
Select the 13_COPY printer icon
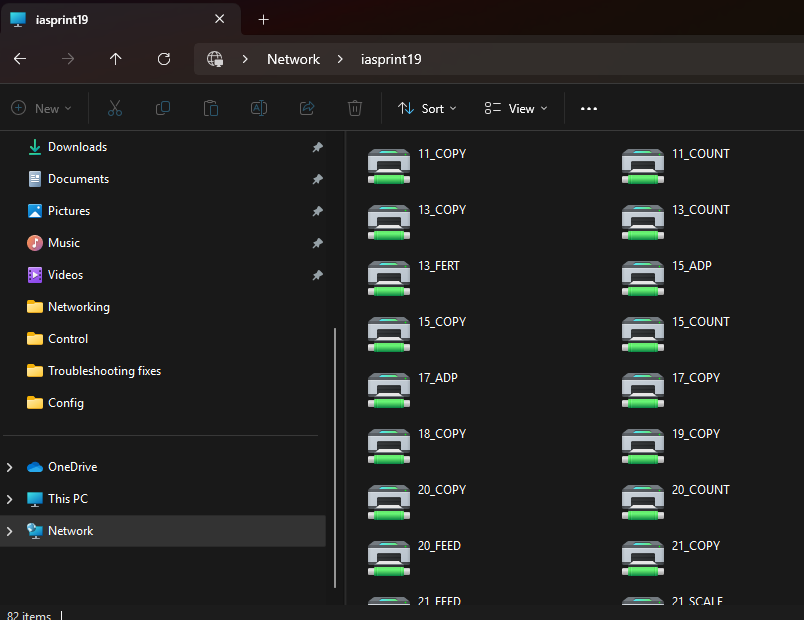(x=389, y=222)
